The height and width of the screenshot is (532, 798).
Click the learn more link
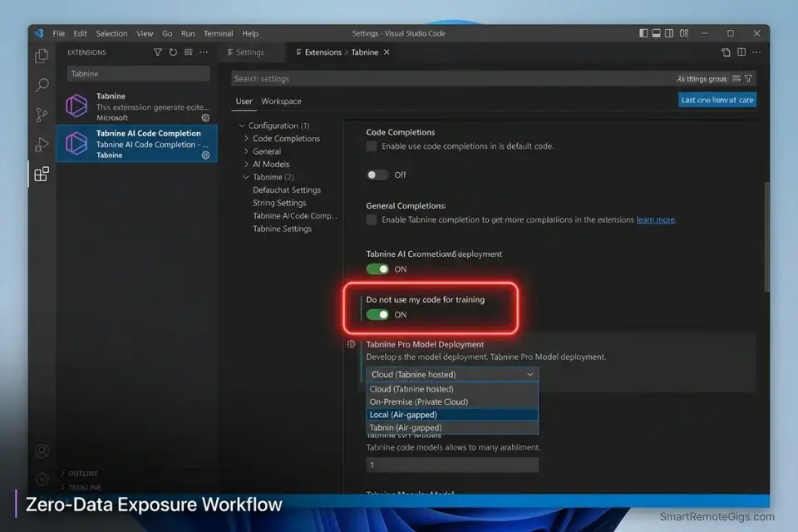[653, 219]
